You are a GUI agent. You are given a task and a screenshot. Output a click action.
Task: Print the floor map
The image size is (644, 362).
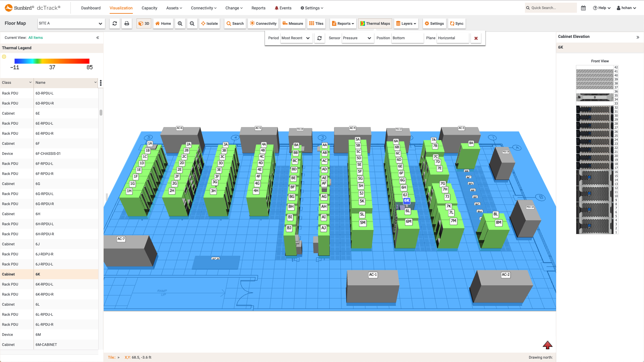coord(127,23)
